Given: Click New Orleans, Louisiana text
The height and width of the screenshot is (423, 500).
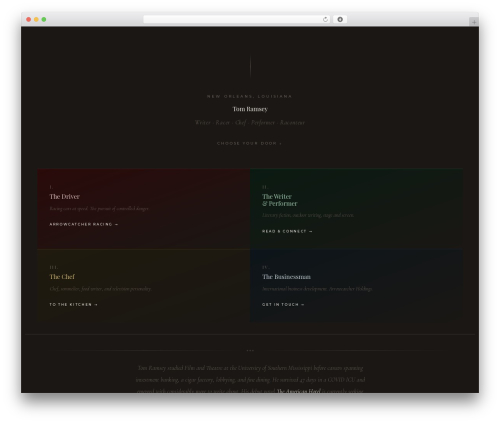Looking at the screenshot, I should (249, 96).
